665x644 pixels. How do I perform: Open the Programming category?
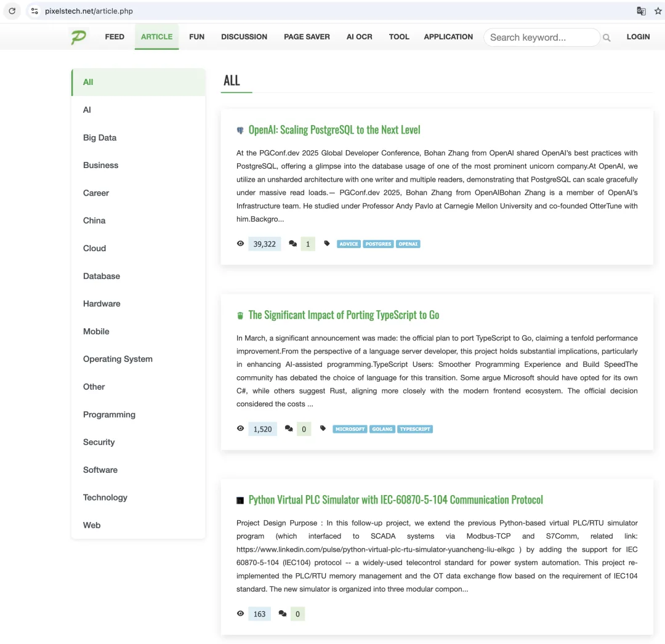click(139, 414)
